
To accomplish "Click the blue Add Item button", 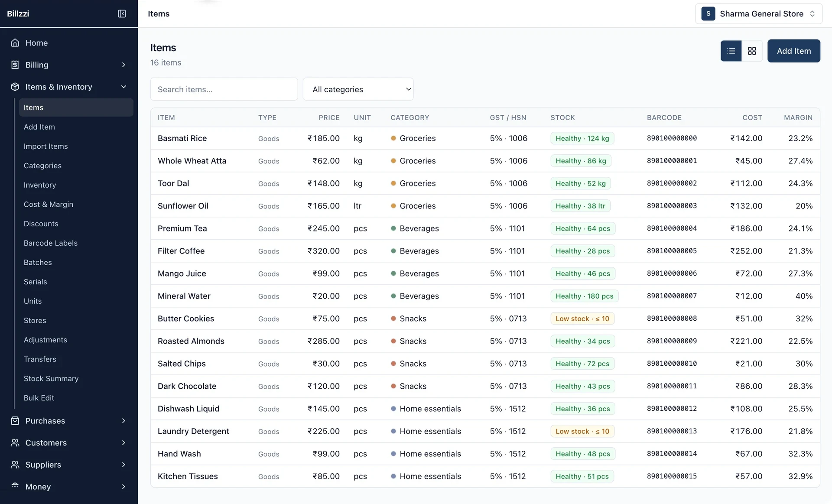I will [x=793, y=51].
